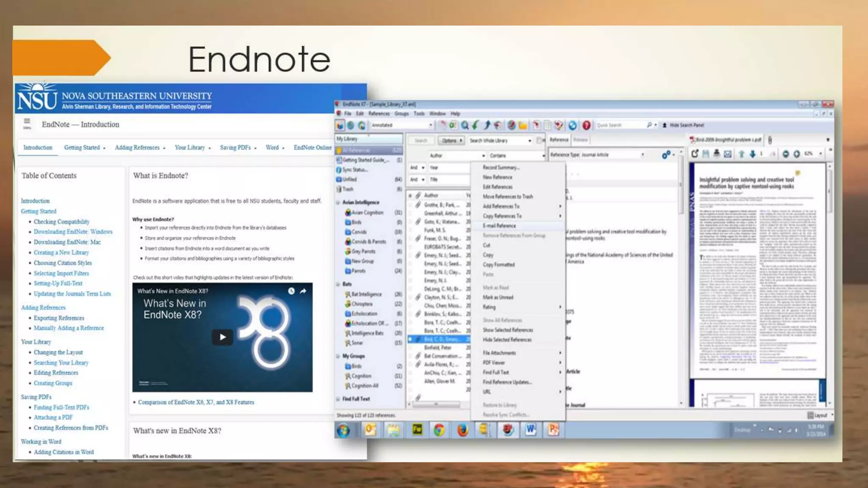Click the red Help question mark icon

coord(586,125)
